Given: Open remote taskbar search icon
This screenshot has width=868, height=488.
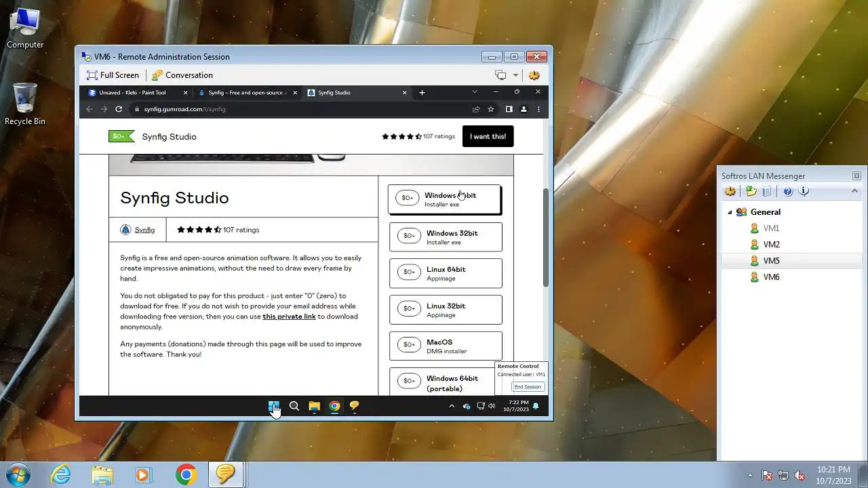Looking at the screenshot, I should (294, 406).
